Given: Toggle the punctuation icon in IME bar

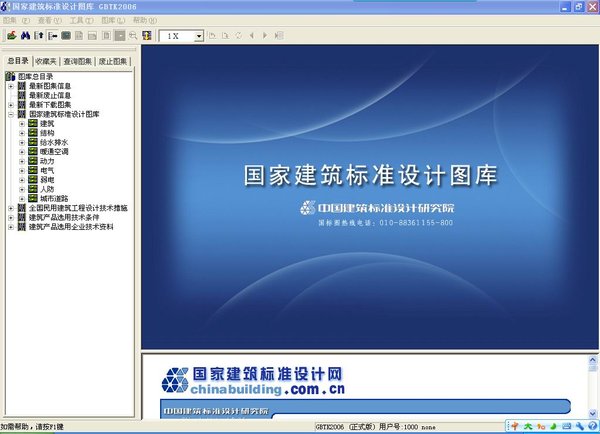Looking at the screenshot, I should click(541, 426).
